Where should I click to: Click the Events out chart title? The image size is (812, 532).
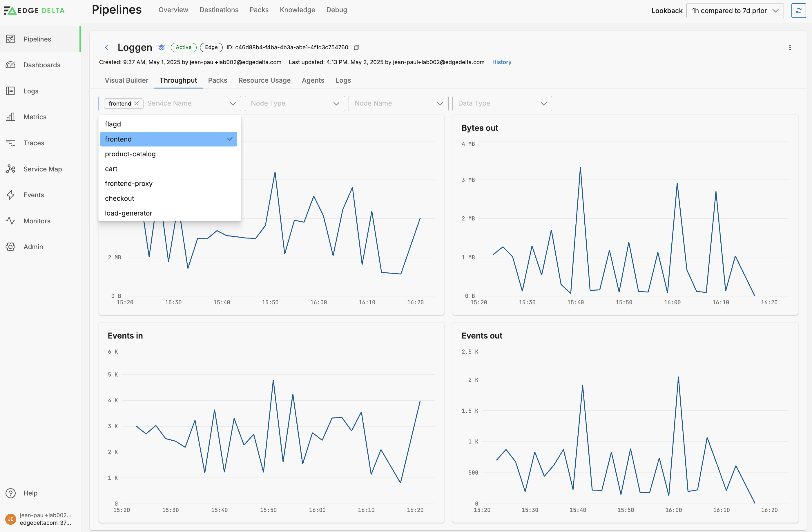click(482, 336)
